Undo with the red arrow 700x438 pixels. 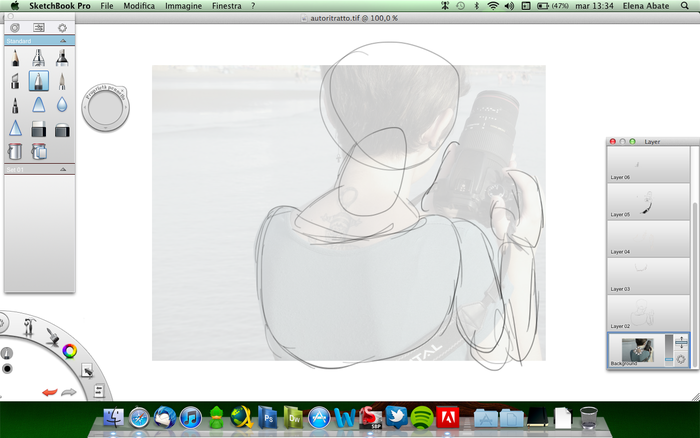point(50,392)
